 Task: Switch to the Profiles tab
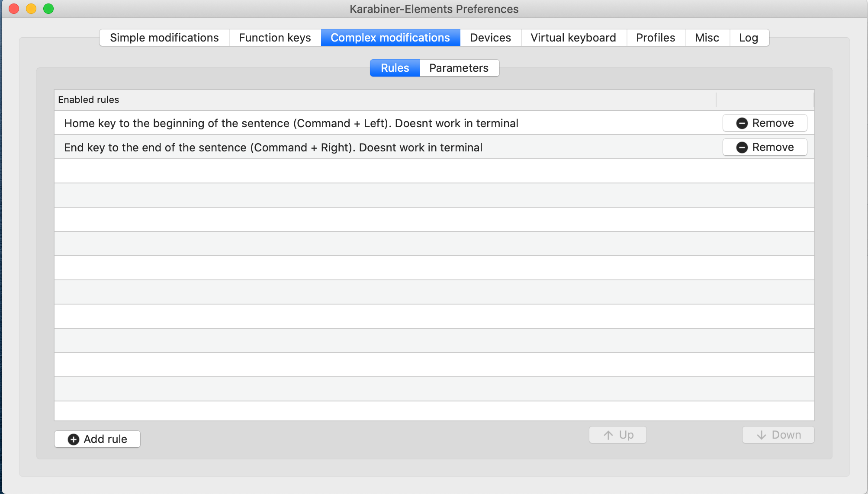[656, 38]
